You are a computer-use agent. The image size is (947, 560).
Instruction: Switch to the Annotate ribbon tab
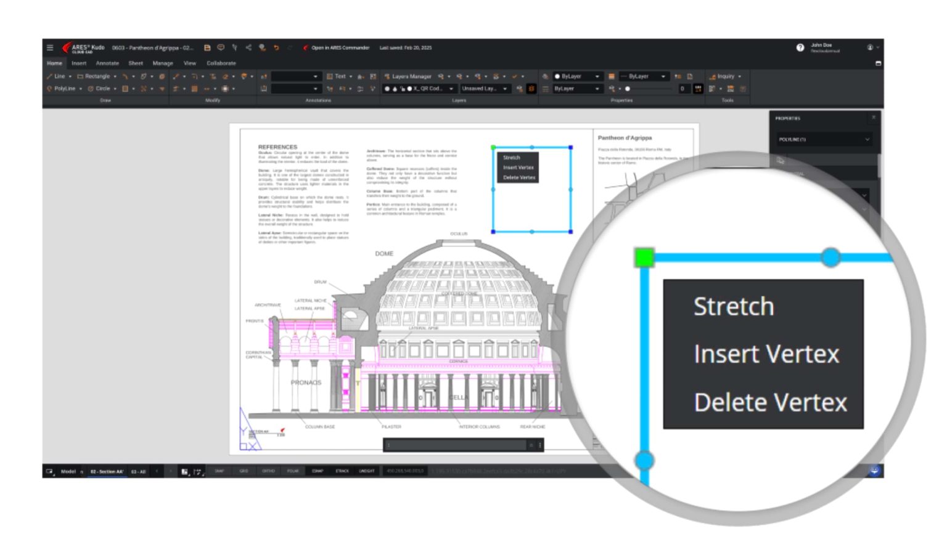(107, 63)
